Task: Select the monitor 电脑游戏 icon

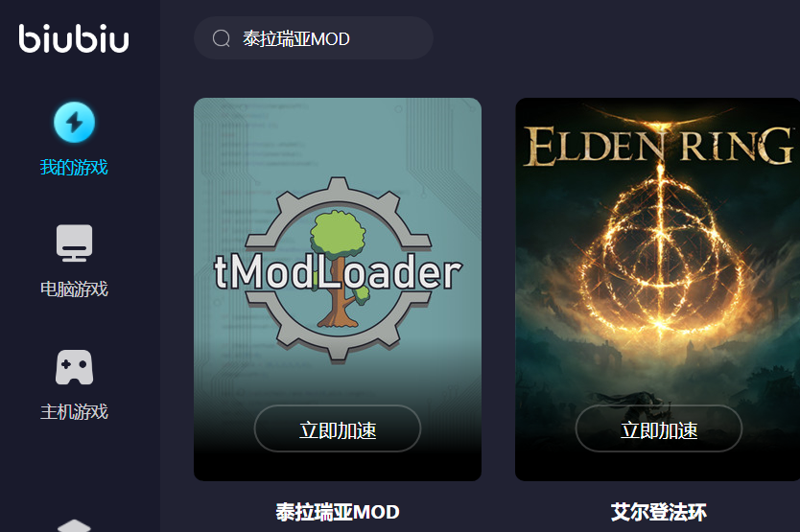Action: pos(75,243)
